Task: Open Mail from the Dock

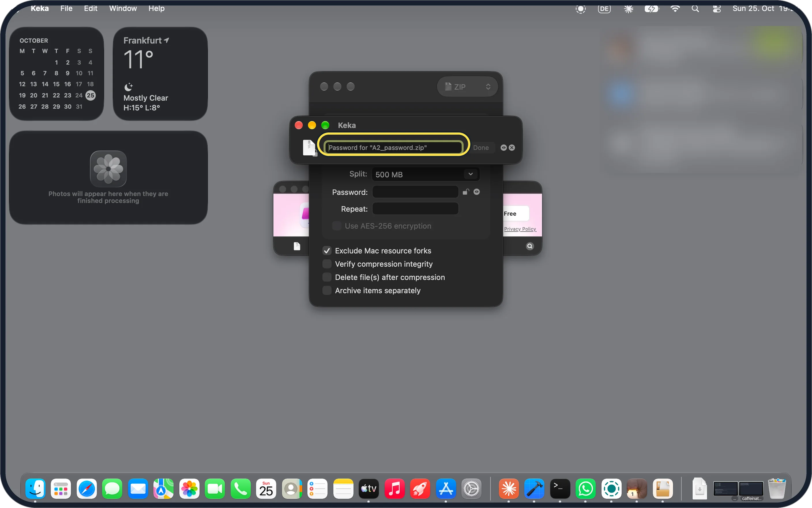Action: (x=138, y=488)
